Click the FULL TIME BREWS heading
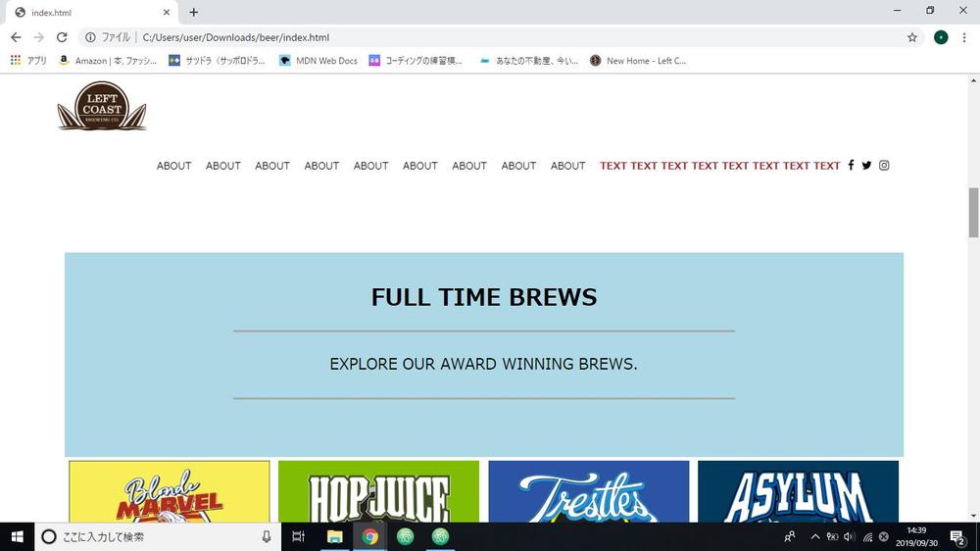The image size is (980, 551). 484,297
